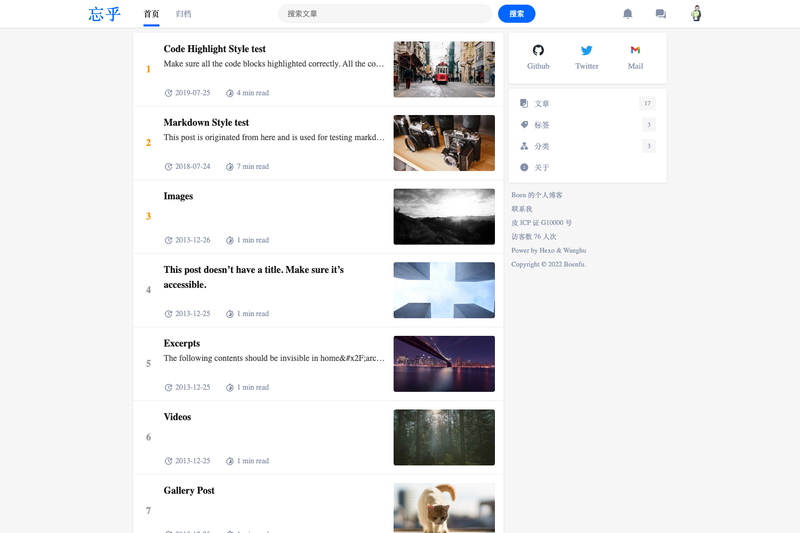This screenshot has width=800, height=533.
Task: Click the clock icon beside 2019-07-25
Action: pos(168,93)
